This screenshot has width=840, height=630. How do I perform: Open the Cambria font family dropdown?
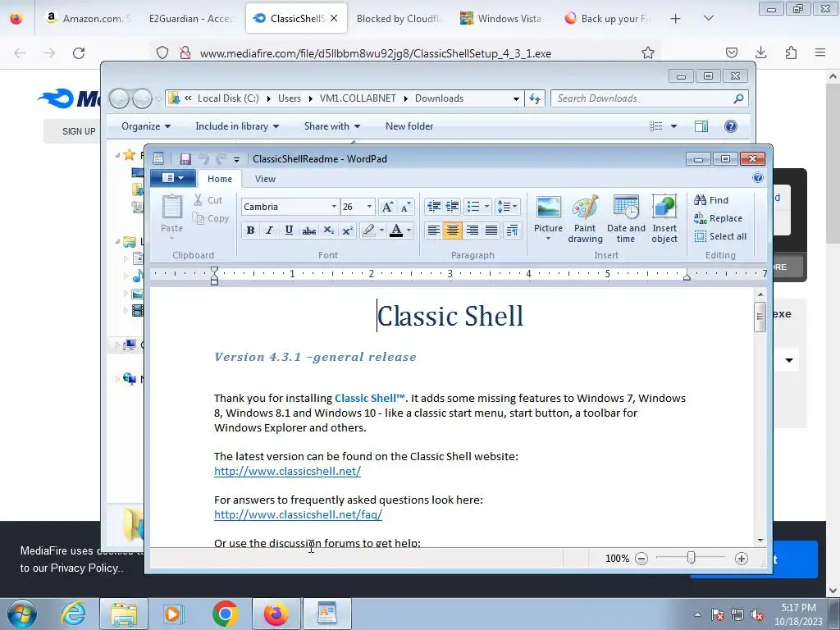click(334, 207)
